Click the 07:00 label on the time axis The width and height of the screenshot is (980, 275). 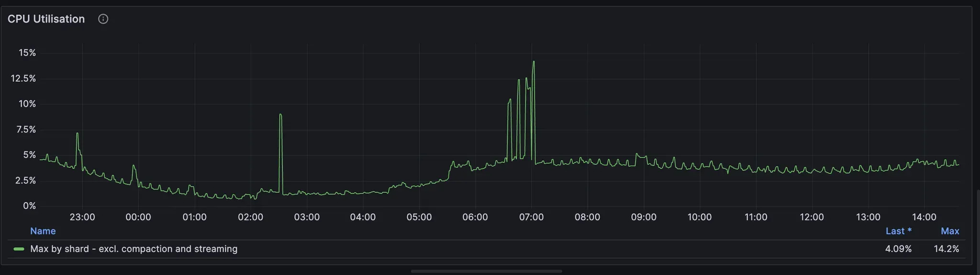click(531, 217)
